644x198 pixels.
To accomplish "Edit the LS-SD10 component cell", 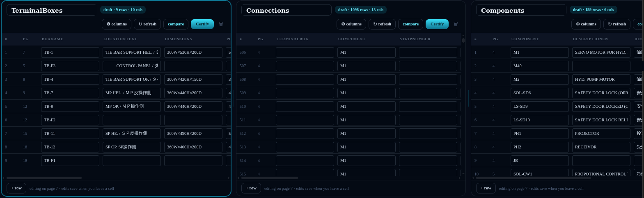I will tap(540, 120).
